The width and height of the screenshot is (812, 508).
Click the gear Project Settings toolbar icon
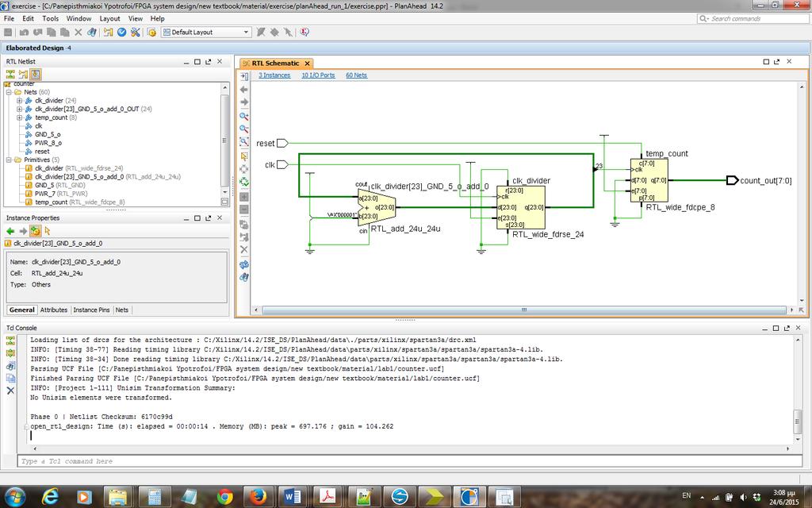(x=151, y=32)
